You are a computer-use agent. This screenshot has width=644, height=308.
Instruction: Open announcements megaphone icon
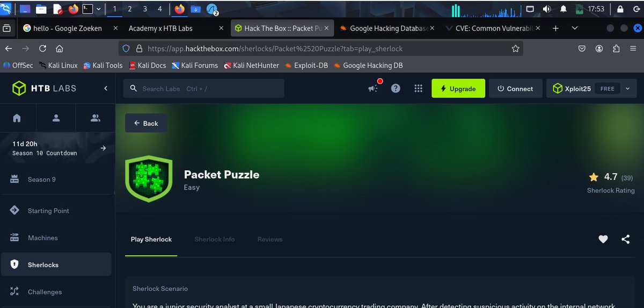coord(374,89)
